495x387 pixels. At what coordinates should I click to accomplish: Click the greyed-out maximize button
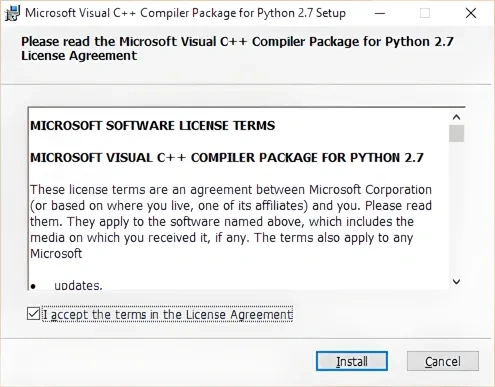[425, 14]
